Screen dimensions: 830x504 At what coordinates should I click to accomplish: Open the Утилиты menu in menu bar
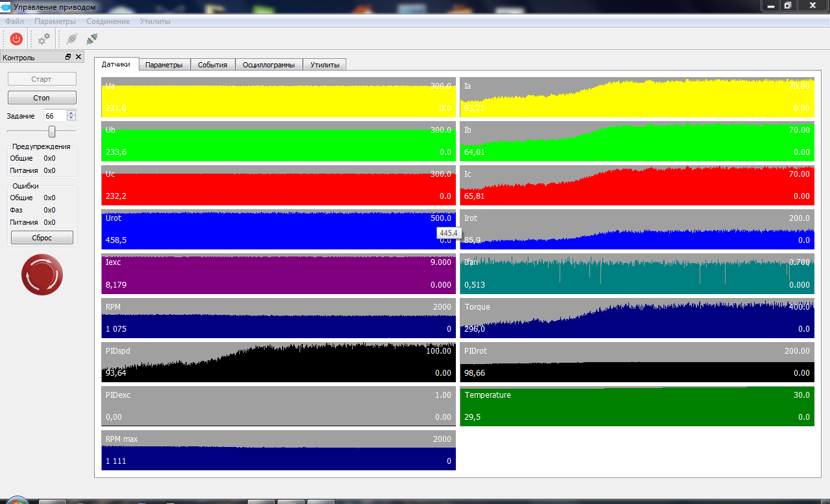coord(155,21)
